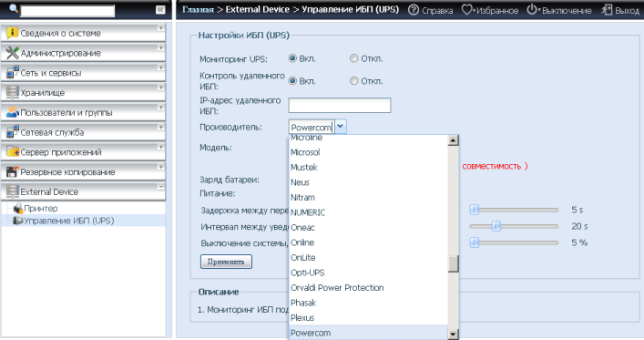Viewport: 644px width, 340px height.
Task: Click the Справка question mark icon
Action: 414,10
